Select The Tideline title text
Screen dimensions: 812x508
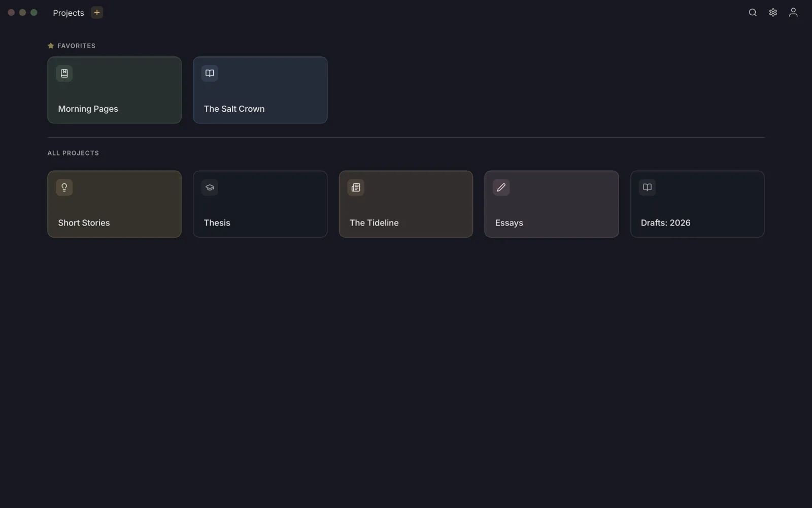click(x=374, y=223)
